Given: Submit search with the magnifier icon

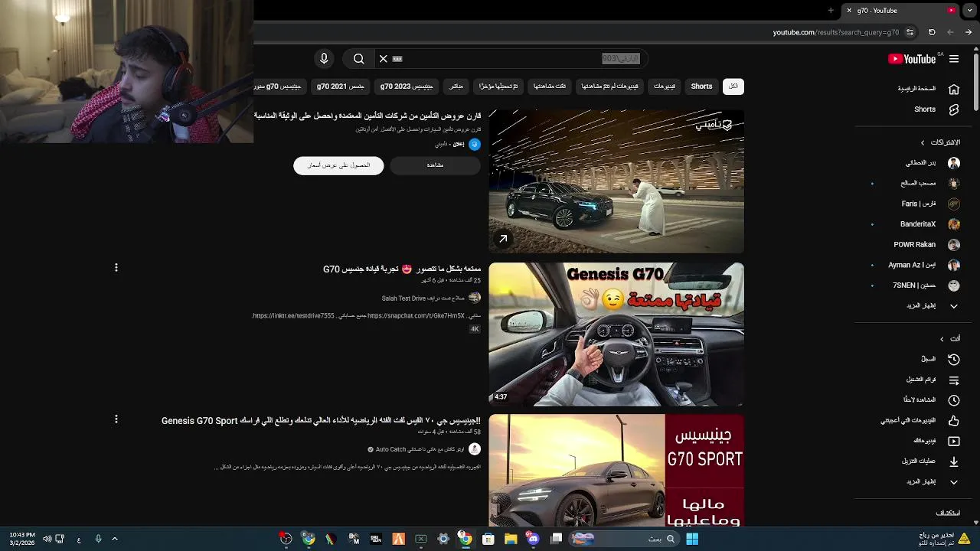Looking at the screenshot, I should [358, 59].
